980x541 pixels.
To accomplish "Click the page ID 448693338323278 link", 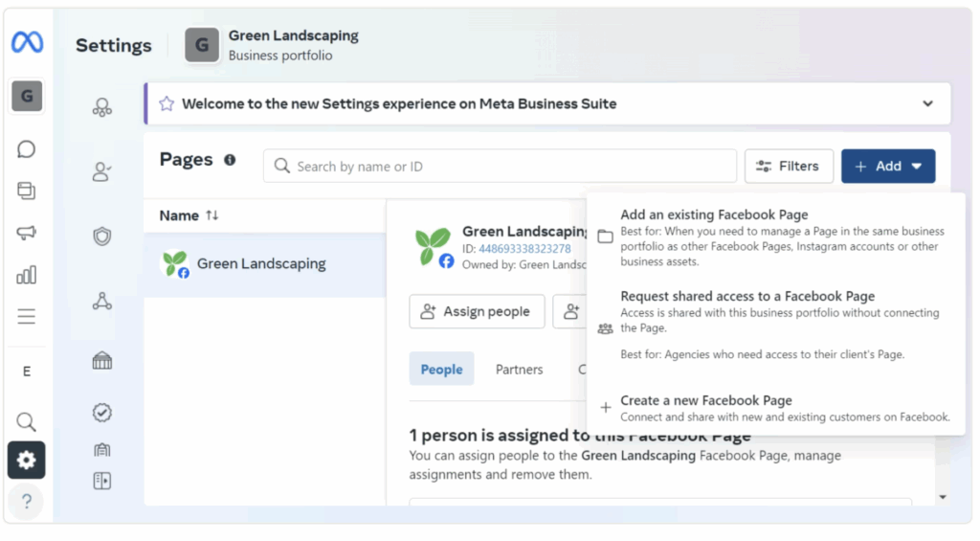I will [524, 248].
